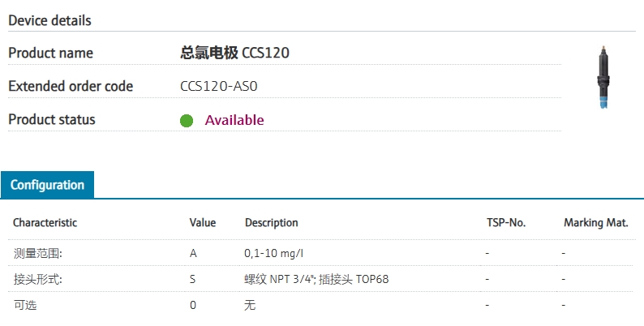Click the value S cell
The width and height of the screenshot is (644, 326).
click(x=192, y=279)
